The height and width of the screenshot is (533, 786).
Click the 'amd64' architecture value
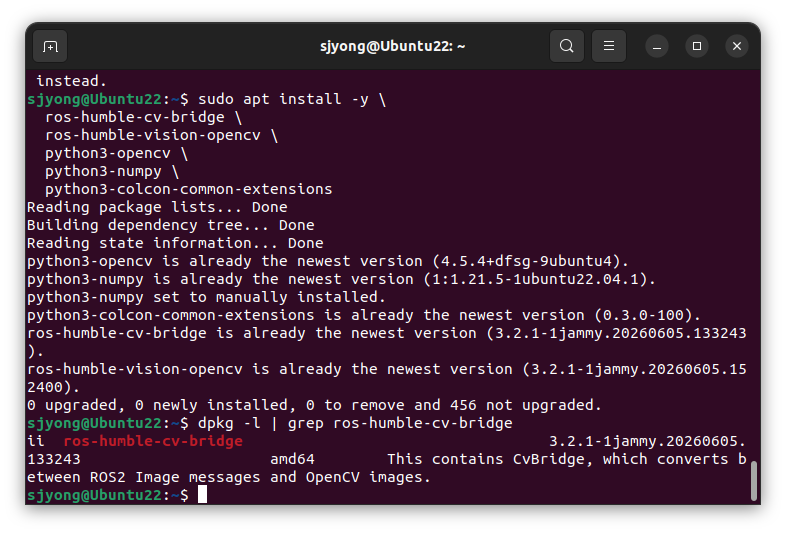pyautogui.click(x=292, y=459)
